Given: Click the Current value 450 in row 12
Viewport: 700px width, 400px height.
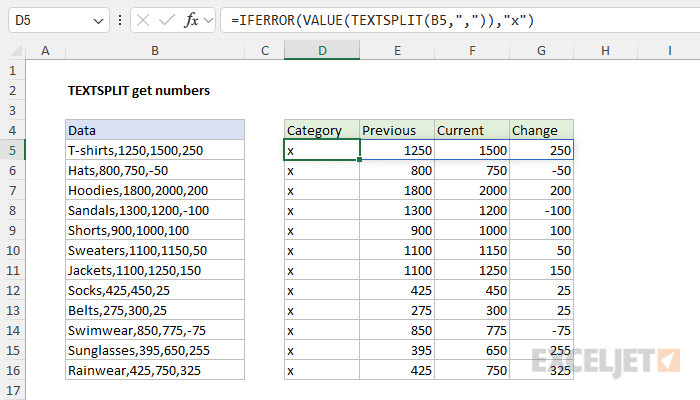Looking at the screenshot, I should coord(472,291).
